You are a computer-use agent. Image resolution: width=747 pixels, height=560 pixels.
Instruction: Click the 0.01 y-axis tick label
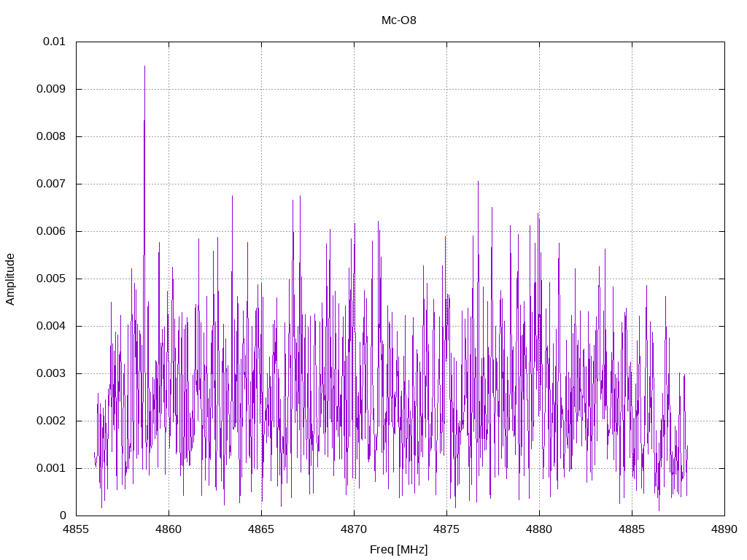[54, 42]
